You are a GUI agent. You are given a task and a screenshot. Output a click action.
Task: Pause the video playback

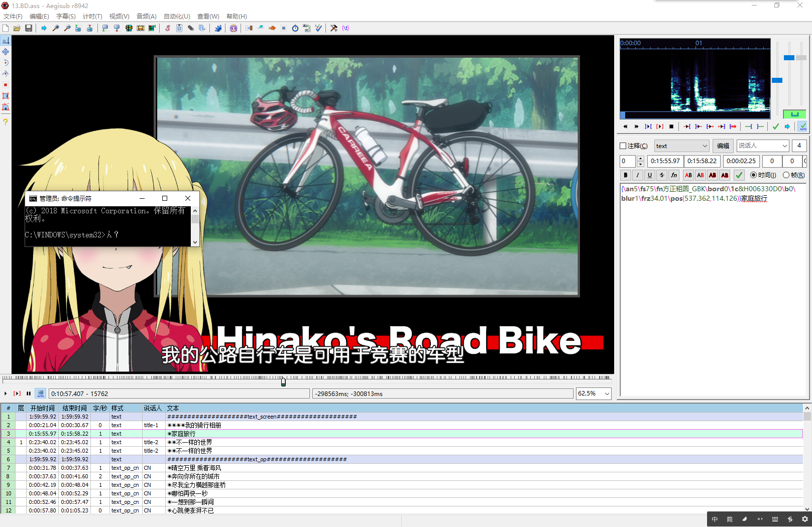29,393
